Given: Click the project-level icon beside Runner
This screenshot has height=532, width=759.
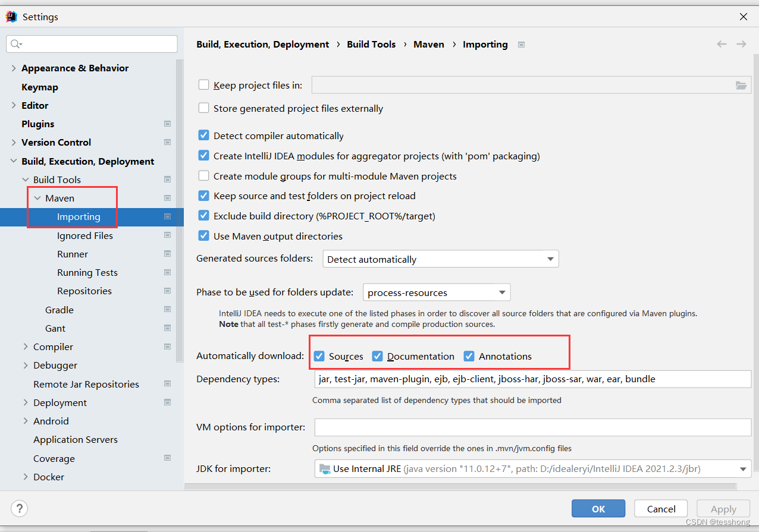Looking at the screenshot, I should pos(167,254).
